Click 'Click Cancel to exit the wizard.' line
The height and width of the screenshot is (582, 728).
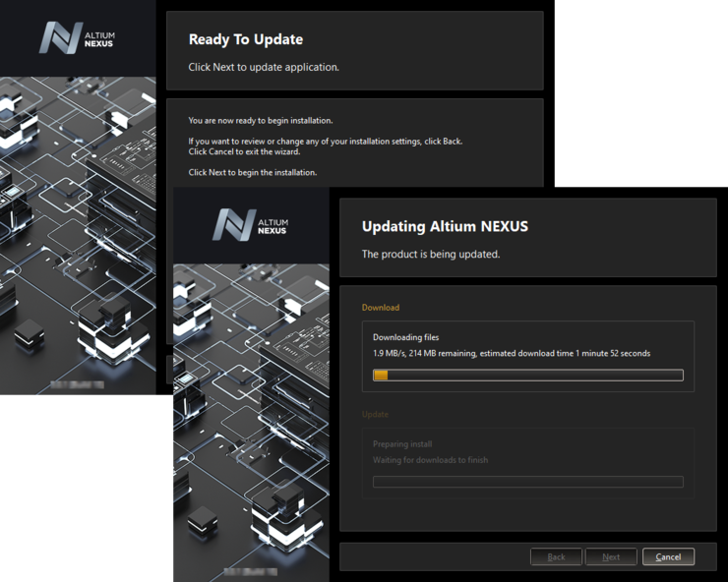pos(244,151)
